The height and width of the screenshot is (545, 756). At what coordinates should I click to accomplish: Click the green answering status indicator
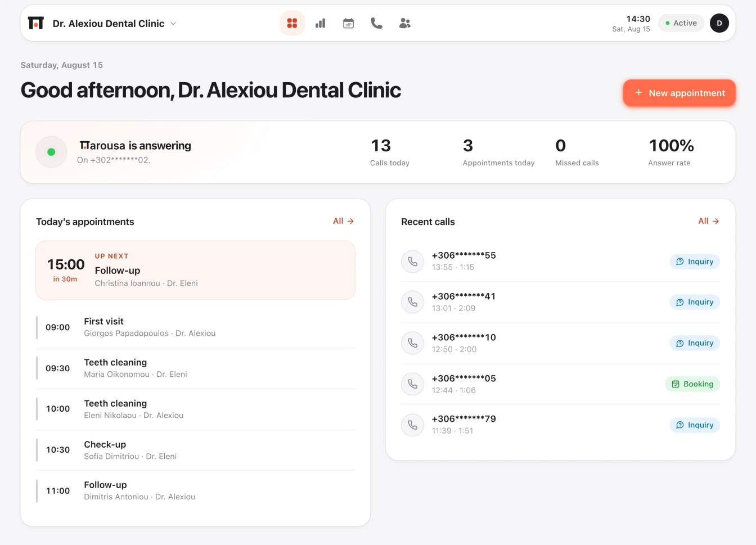pos(51,152)
